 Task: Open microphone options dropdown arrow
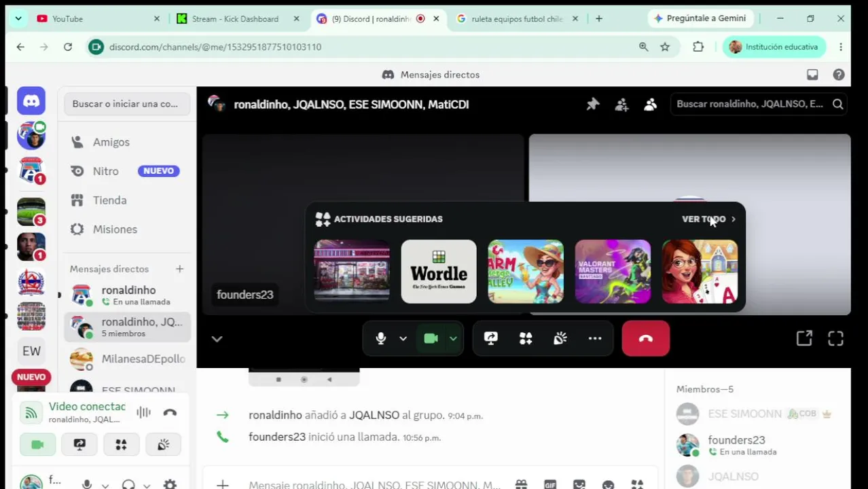[403, 338]
